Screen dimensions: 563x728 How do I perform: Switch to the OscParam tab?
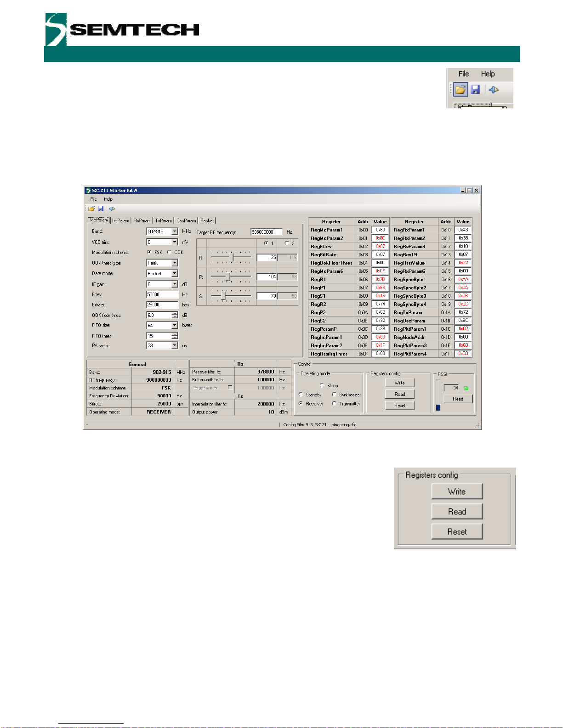186,220
